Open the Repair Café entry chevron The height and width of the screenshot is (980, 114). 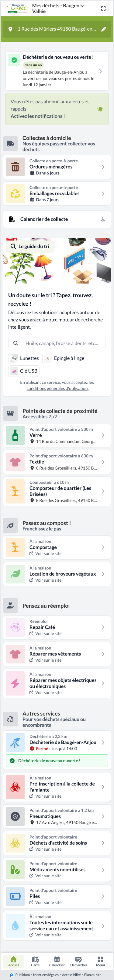pyautogui.click(x=103, y=627)
